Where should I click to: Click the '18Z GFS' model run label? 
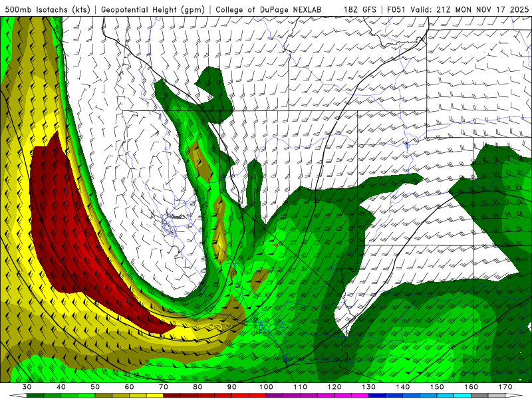[360, 10]
